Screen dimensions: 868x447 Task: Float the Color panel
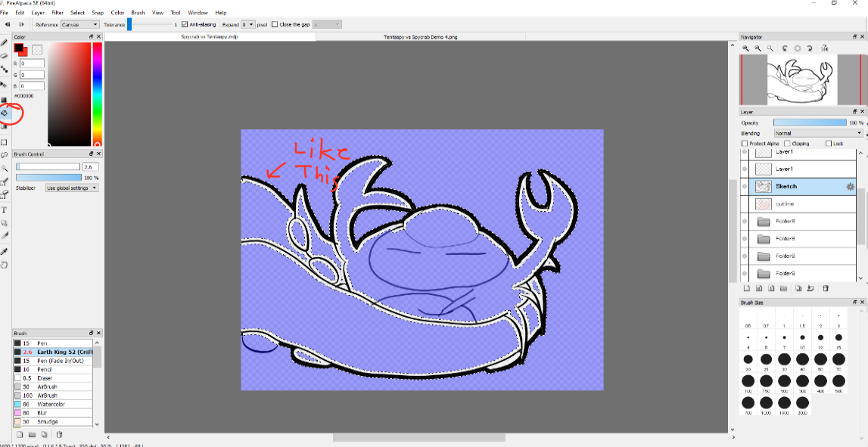tap(92, 36)
